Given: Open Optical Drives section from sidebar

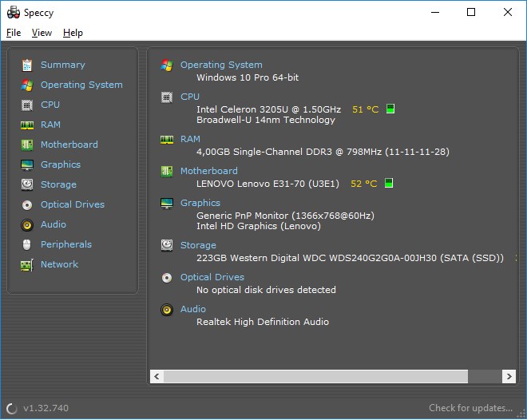Looking at the screenshot, I should tap(73, 204).
